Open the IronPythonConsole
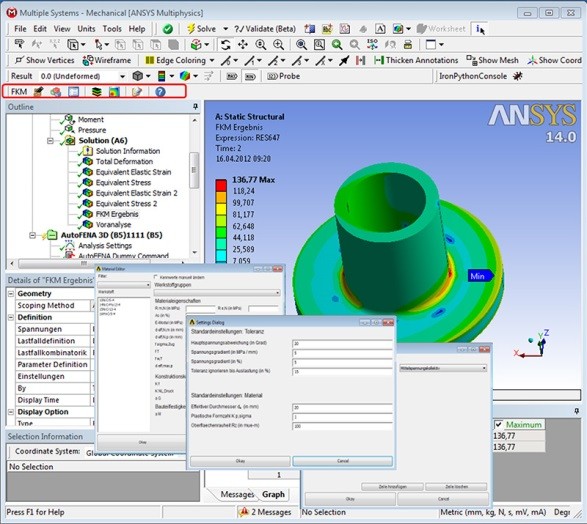The width and height of the screenshot is (587, 524). click(473, 76)
